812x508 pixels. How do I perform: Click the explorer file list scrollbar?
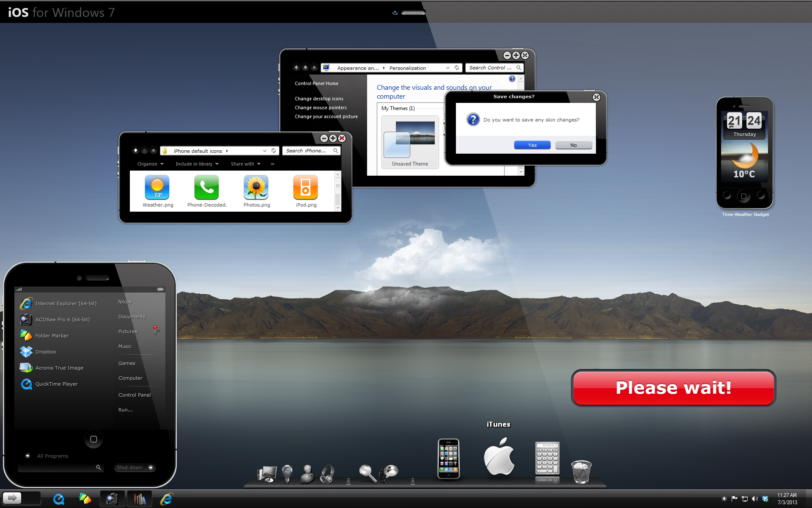(337, 191)
